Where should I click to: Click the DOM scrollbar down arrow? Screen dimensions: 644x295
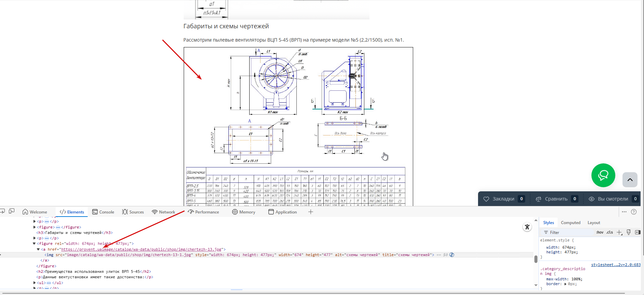click(536, 285)
